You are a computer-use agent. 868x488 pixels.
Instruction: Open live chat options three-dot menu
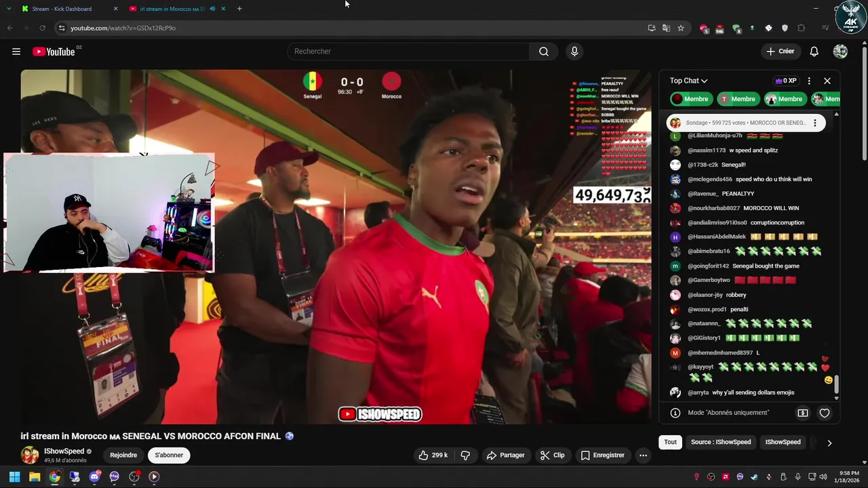click(809, 81)
